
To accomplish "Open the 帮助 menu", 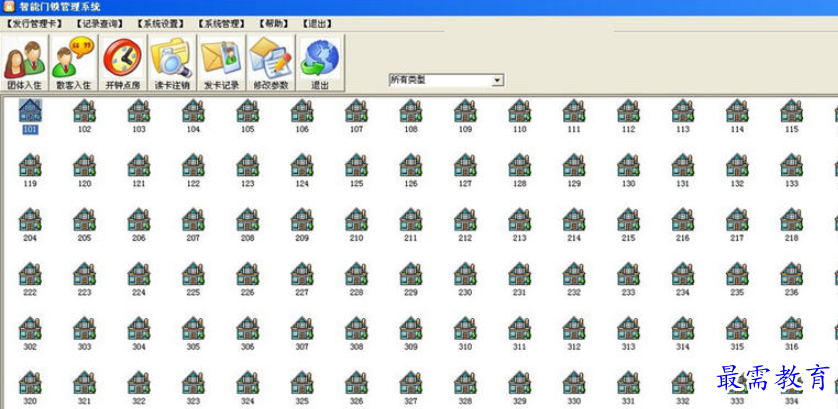I will tap(274, 24).
